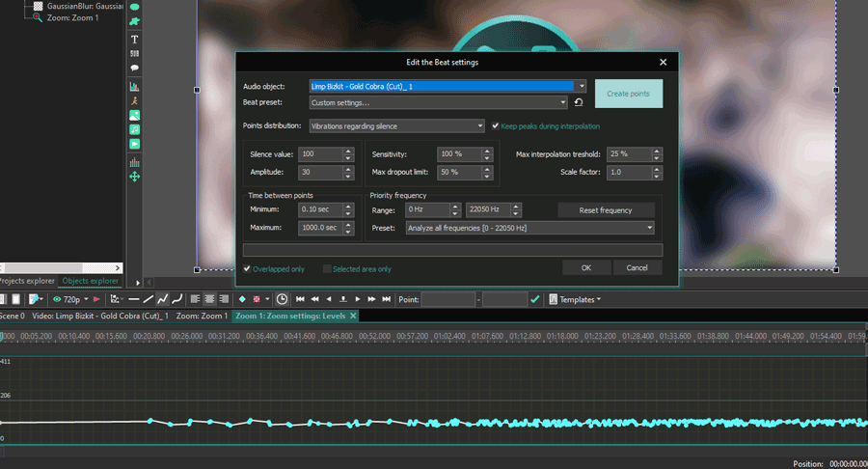
Task: Toggle Keep peaks during interpolation
Action: tap(496, 126)
